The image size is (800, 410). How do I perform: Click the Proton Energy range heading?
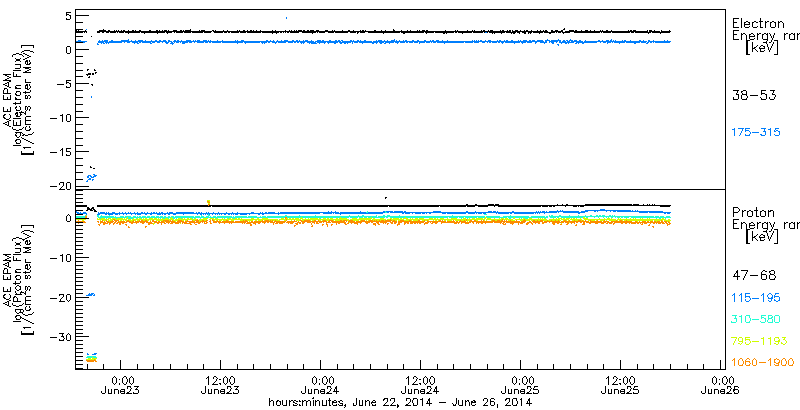pyautogui.click(x=765, y=225)
